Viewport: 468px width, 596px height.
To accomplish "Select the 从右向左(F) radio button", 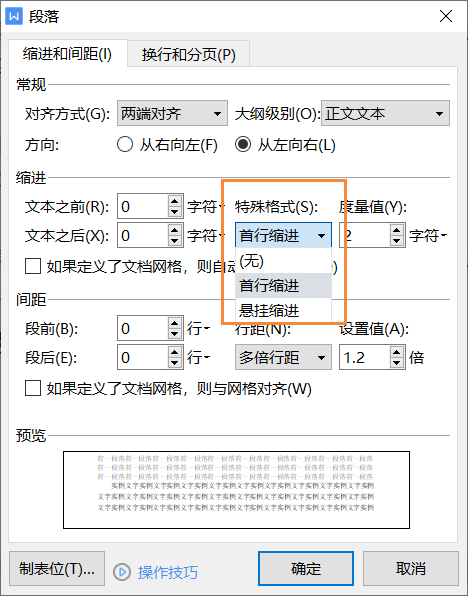I will (x=167, y=145).
